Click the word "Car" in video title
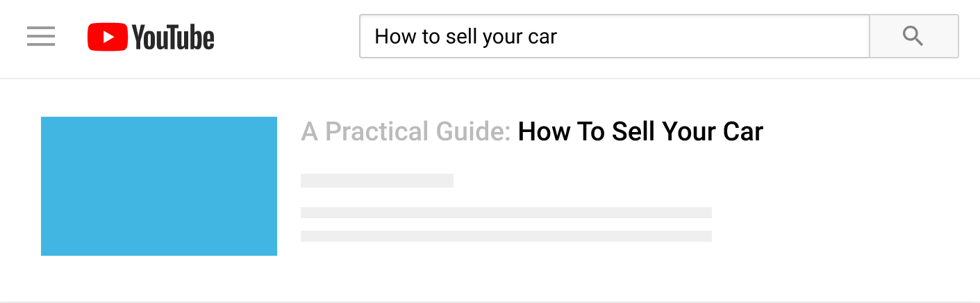This screenshot has height=303, width=980. point(742,131)
